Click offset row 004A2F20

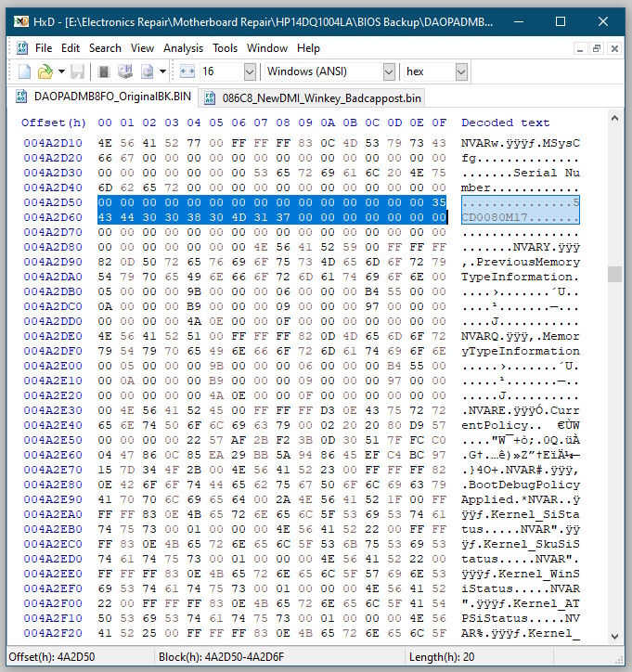pos(53,633)
